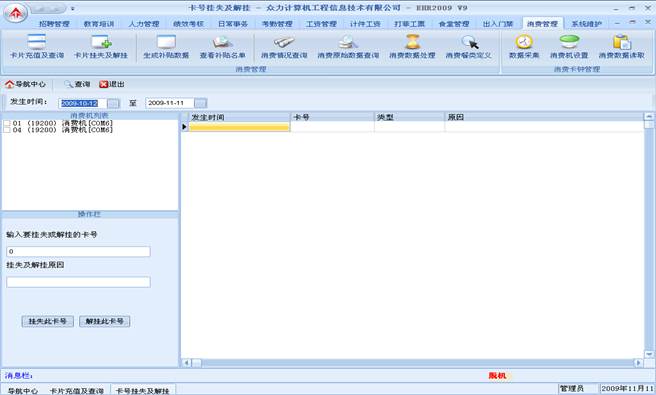
Task: Click the 生成补贴数据 icon
Action: pos(166,46)
